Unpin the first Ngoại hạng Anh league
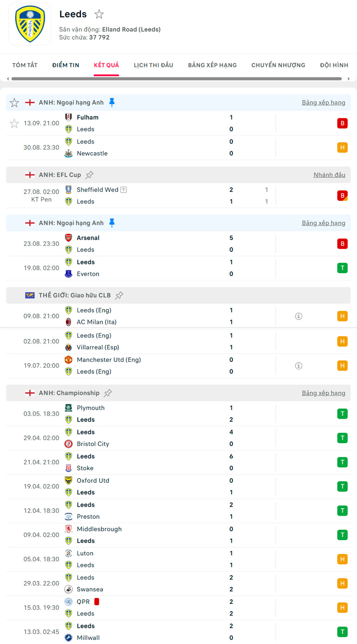357x644 pixels. coord(112,103)
